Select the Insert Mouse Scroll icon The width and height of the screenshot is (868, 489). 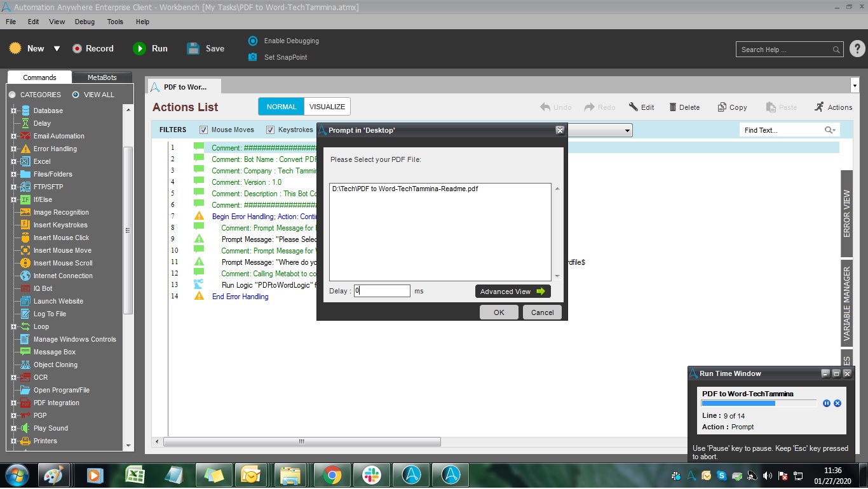click(x=25, y=263)
